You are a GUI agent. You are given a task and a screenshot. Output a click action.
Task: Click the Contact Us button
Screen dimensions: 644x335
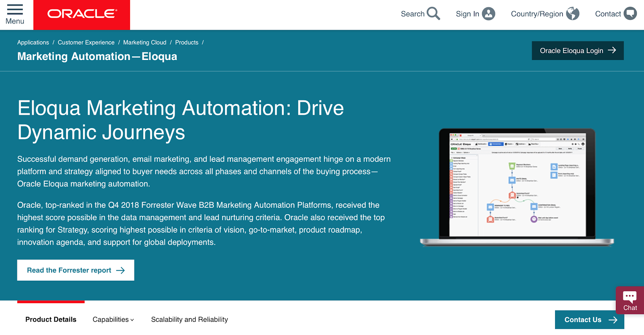590,320
